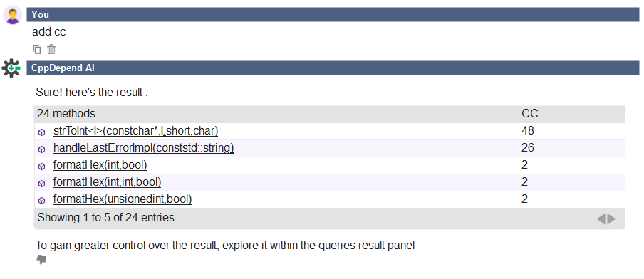This screenshot has height=279, width=644.
Task: Click the method icon beside handleLastErrorImpl
Action: click(x=41, y=149)
